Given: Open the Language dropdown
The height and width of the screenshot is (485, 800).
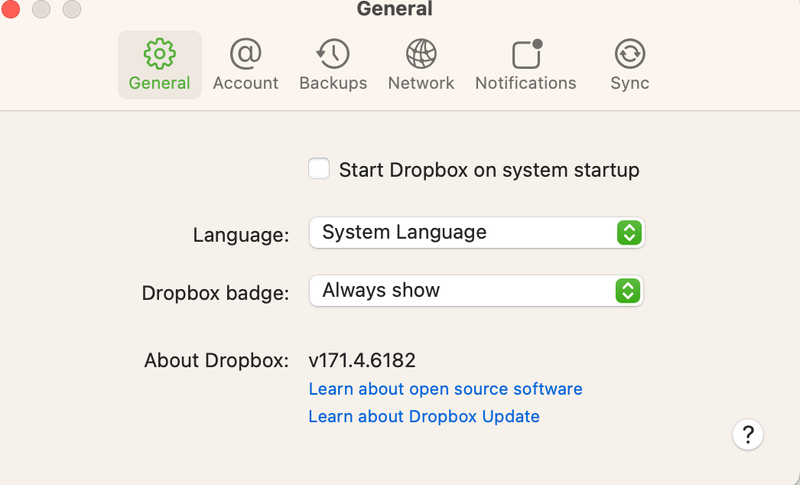Looking at the screenshot, I should pos(477,233).
